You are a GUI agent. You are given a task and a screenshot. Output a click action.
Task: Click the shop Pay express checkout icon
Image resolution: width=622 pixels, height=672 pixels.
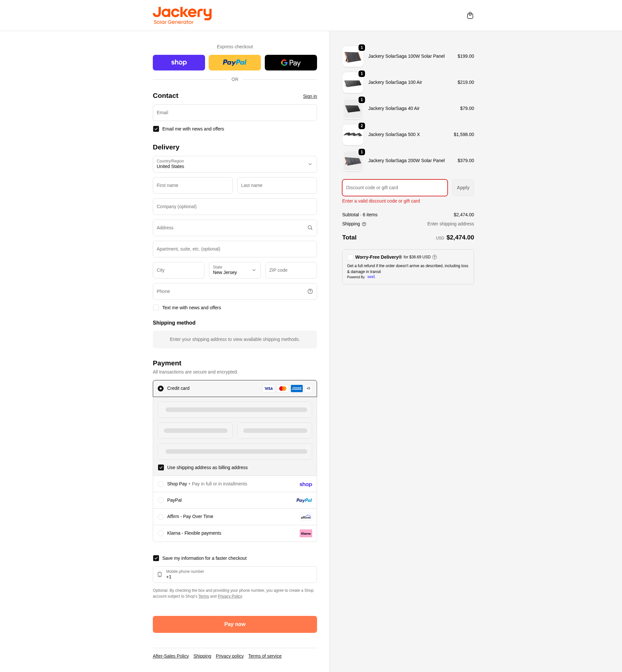tap(179, 63)
